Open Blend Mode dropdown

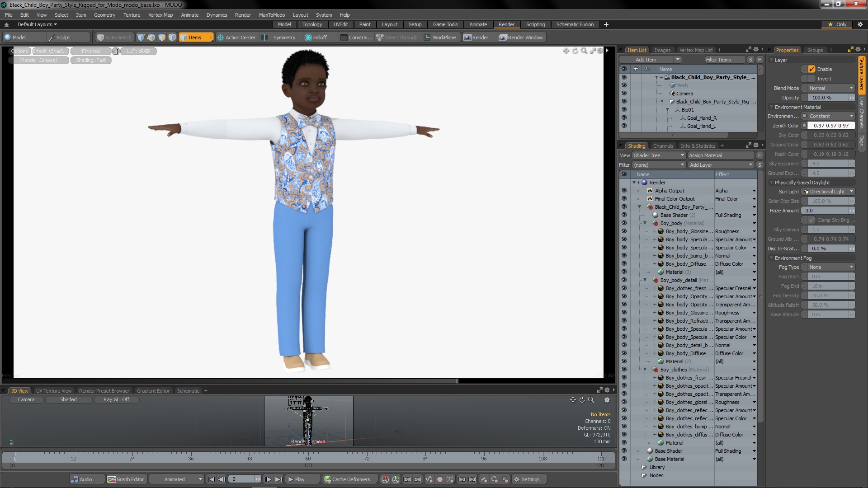coord(831,88)
